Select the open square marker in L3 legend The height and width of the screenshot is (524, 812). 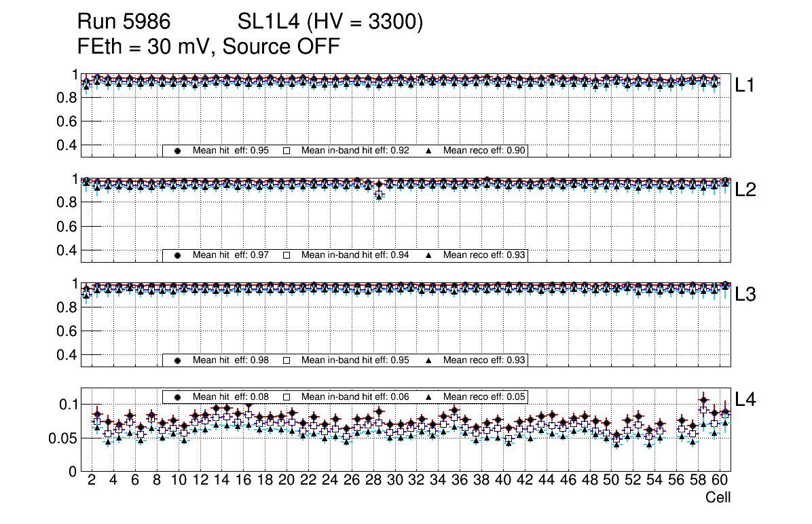pyautogui.click(x=287, y=360)
